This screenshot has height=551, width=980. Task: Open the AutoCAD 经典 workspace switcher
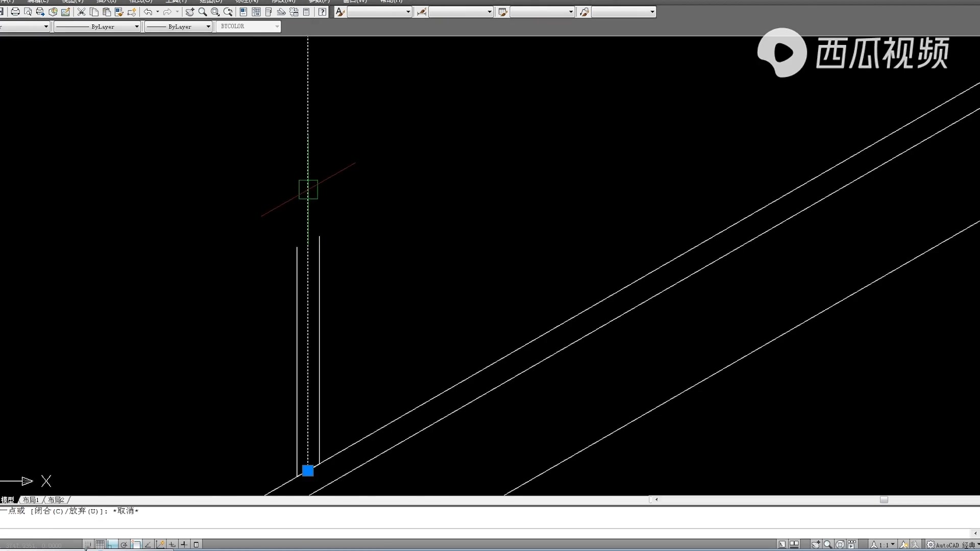coord(952,544)
